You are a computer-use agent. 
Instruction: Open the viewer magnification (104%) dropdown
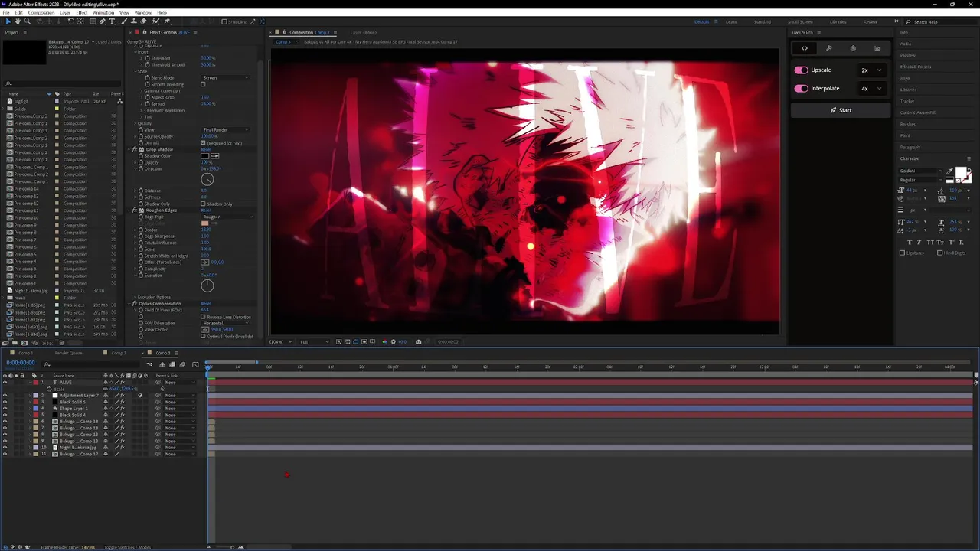point(279,341)
